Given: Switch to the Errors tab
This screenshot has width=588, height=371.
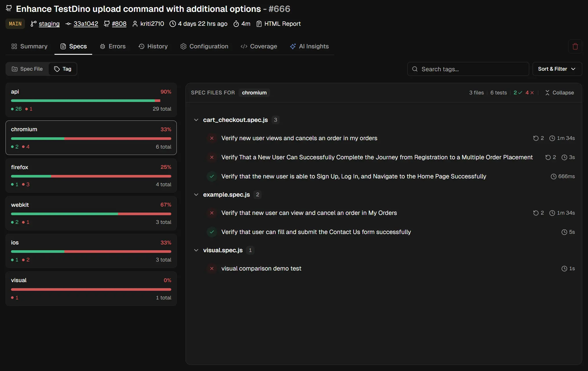Looking at the screenshot, I should tap(113, 46).
